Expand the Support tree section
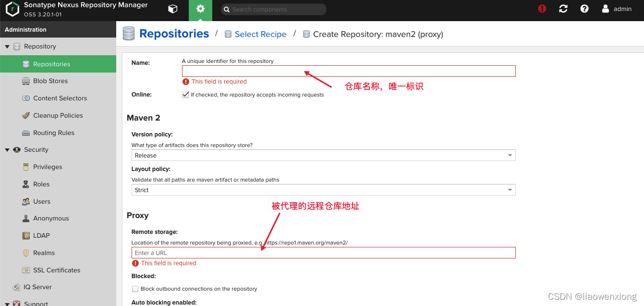The height and width of the screenshot is (306, 644). (7, 304)
